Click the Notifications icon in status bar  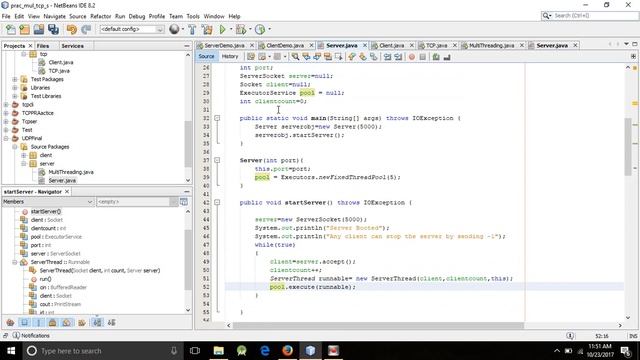(16, 336)
